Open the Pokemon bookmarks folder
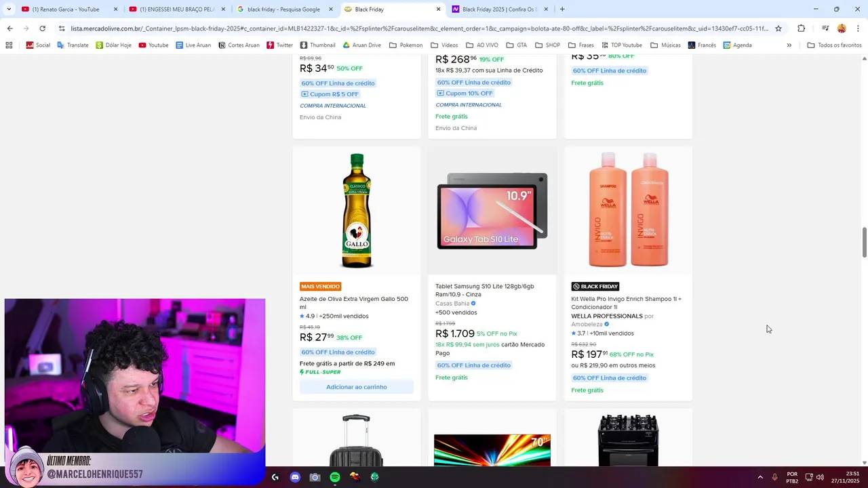This screenshot has height=488, width=868. click(x=406, y=45)
